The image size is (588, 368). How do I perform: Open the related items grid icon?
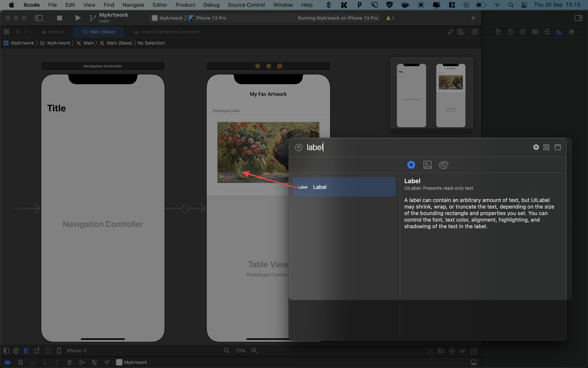[6, 32]
